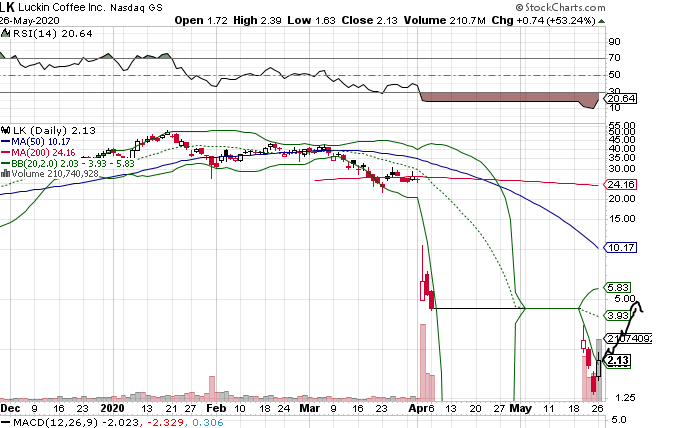This screenshot has width=698, height=428.
Task: Click the candlestick icon beside LK (Daily)
Action: click(x=5, y=130)
